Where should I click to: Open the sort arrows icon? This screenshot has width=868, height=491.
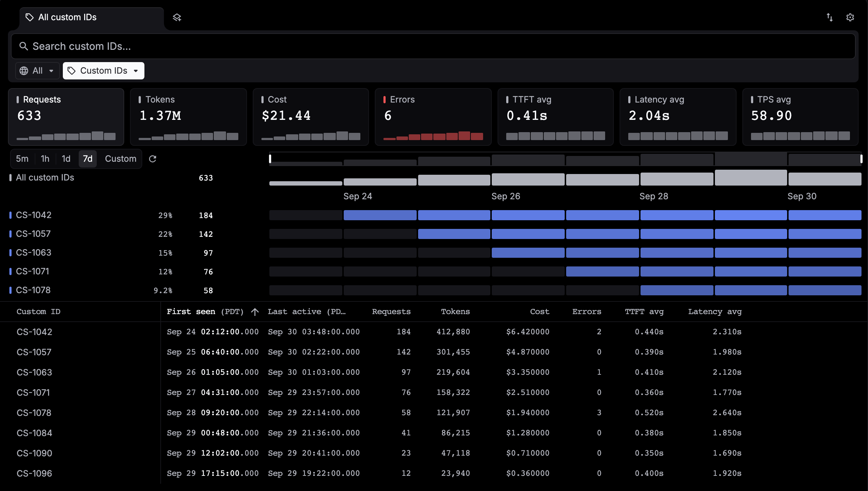[830, 17]
